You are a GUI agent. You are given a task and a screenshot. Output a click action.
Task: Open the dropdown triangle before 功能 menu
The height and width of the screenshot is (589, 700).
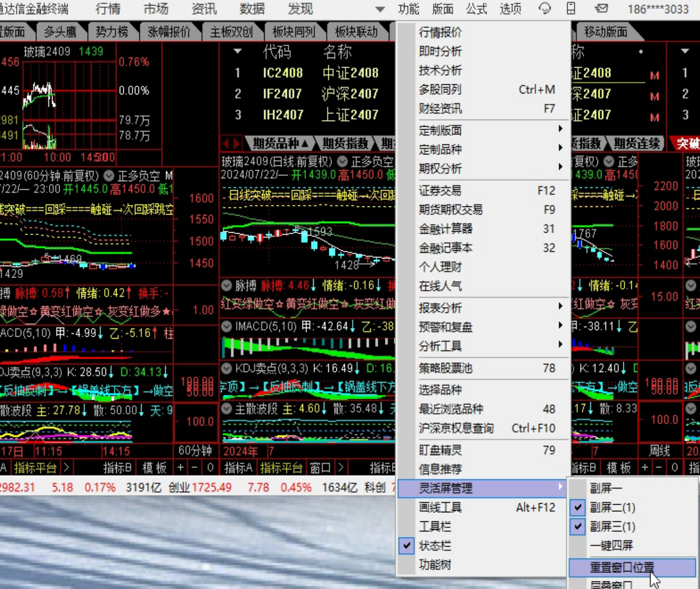coord(380,10)
